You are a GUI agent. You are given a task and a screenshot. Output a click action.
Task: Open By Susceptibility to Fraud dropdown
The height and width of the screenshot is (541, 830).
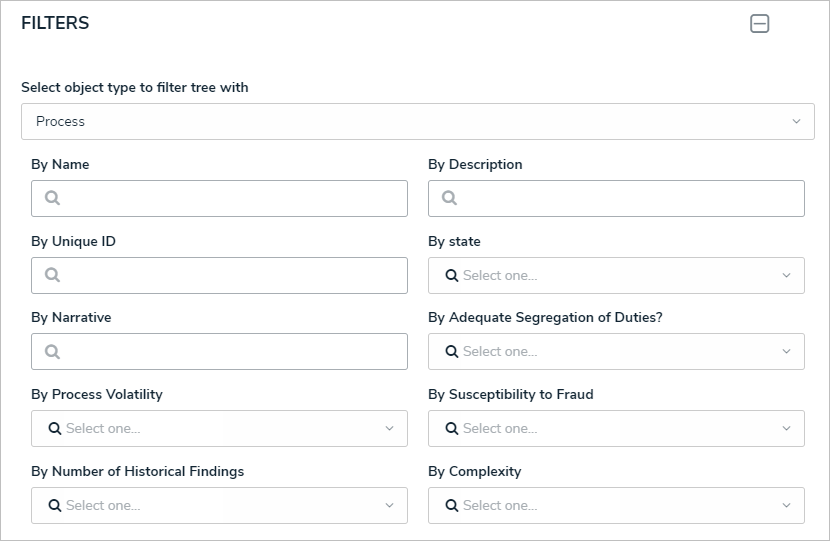point(786,428)
